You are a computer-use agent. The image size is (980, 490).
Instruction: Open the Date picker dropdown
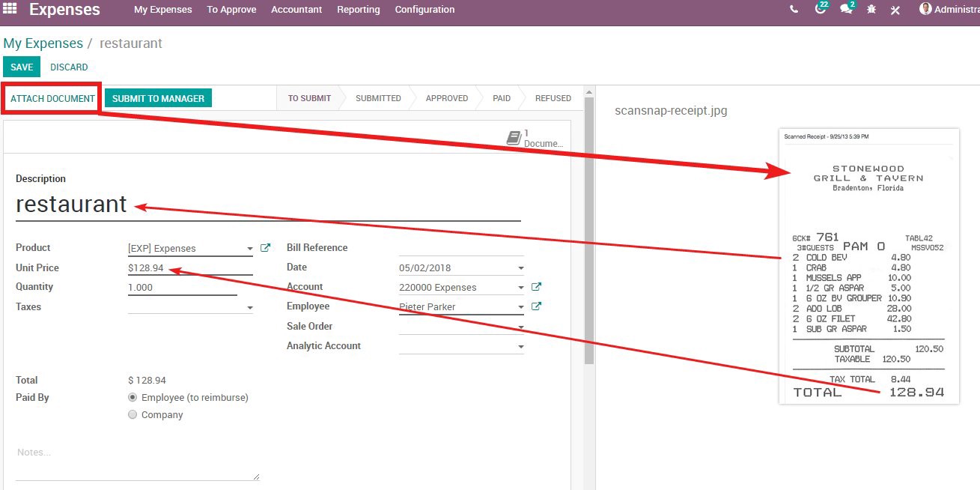pos(520,268)
